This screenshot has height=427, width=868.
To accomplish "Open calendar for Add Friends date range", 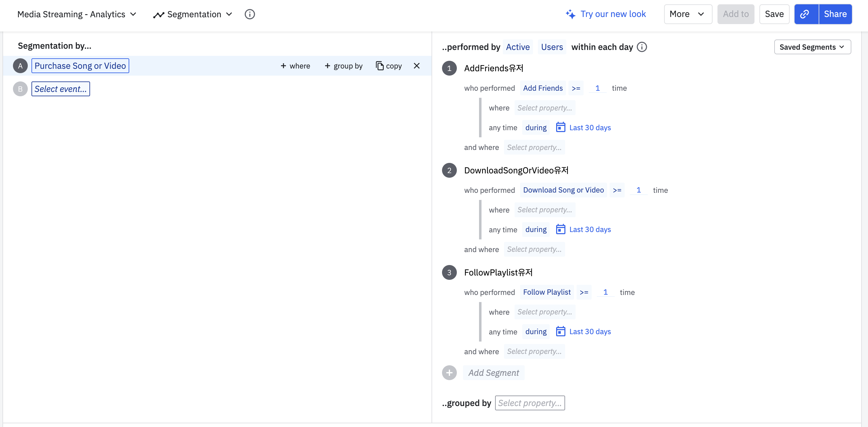I will pyautogui.click(x=560, y=127).
